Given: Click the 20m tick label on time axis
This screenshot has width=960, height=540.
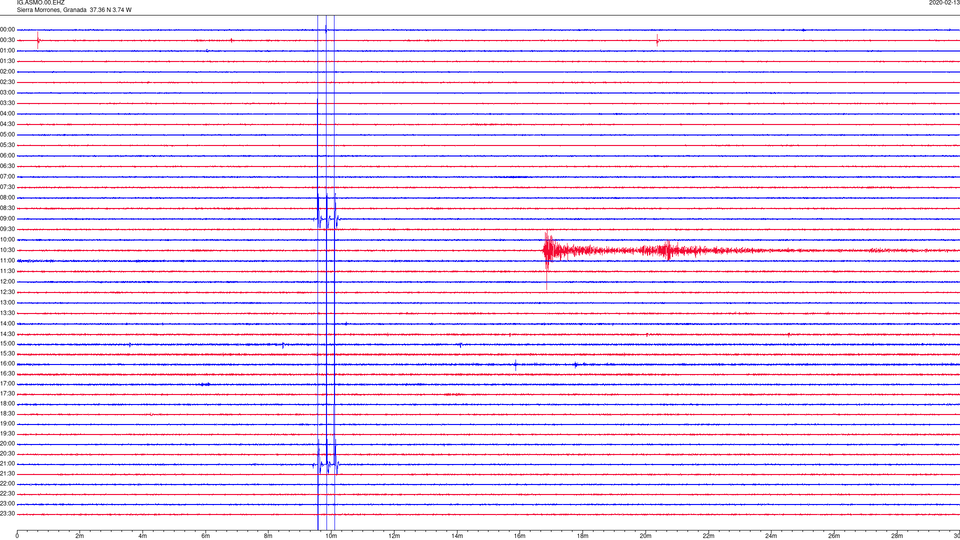Looking at the screenshot, I should point(645,536).
